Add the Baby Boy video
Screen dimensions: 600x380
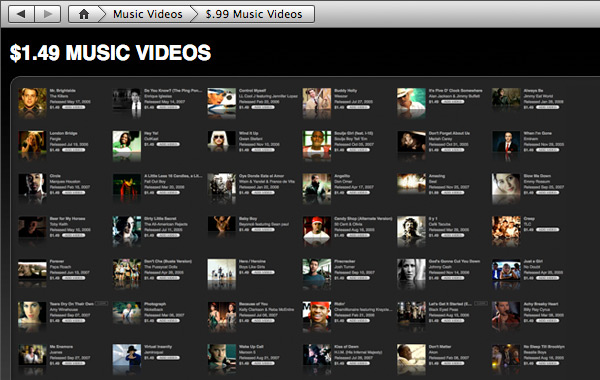[x=263, y=230]
